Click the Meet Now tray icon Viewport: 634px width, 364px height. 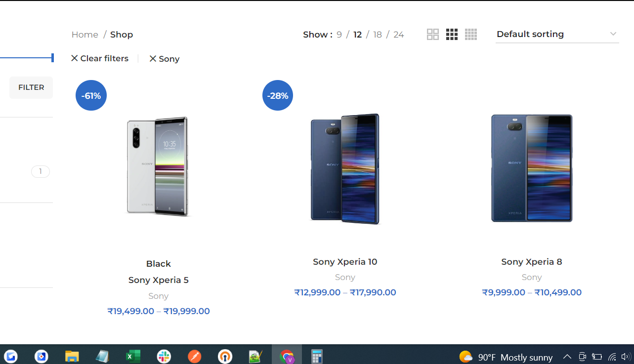(x=582, y=357)
